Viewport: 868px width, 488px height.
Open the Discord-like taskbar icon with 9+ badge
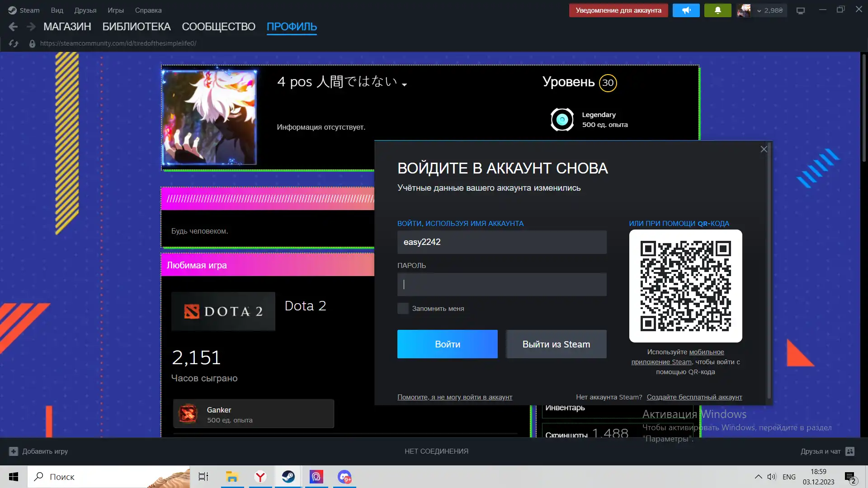pyautogui.click(x=344, y=477)
